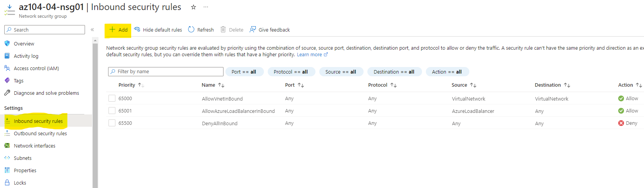This screenshot has width=644, height=188.
Task: Click the Subnets icon
Action: pos(7,158)
